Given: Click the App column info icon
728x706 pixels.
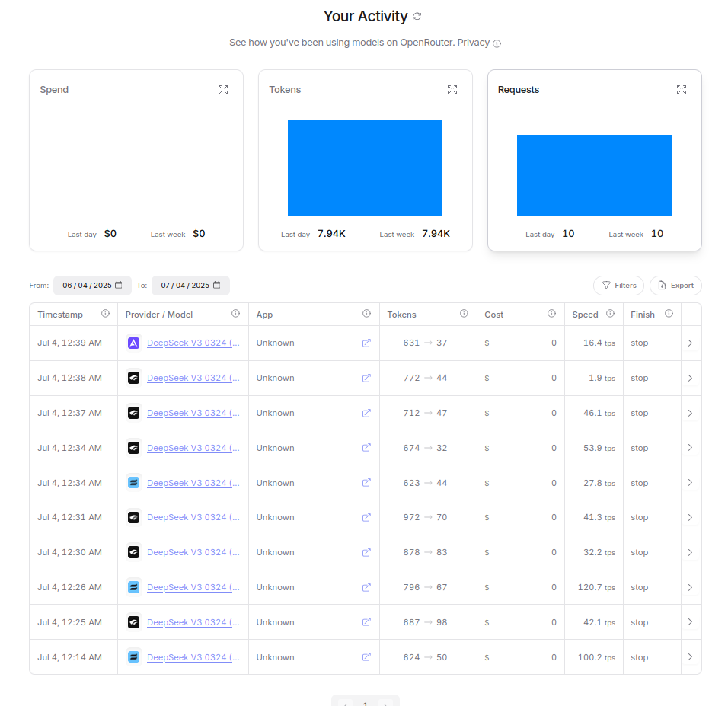Looking at the screenshot, I should click(x=367, y=314).
